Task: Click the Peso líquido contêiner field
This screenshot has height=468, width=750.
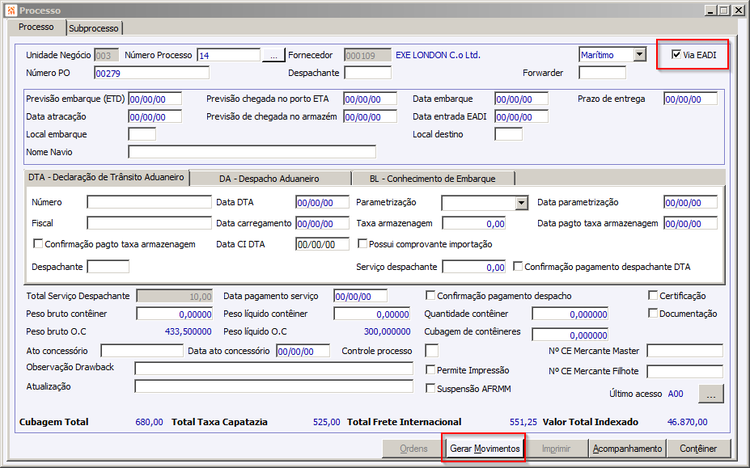Action: coord(372,314)
